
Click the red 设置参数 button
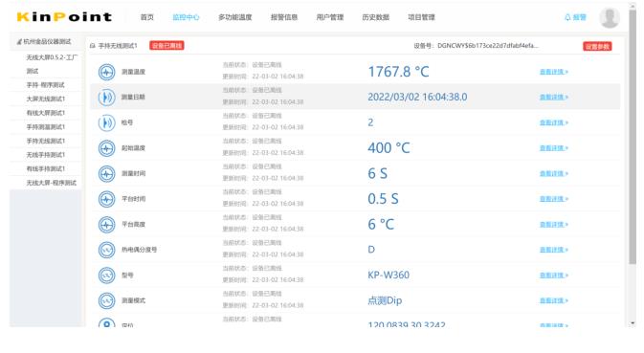coord(597,46)
